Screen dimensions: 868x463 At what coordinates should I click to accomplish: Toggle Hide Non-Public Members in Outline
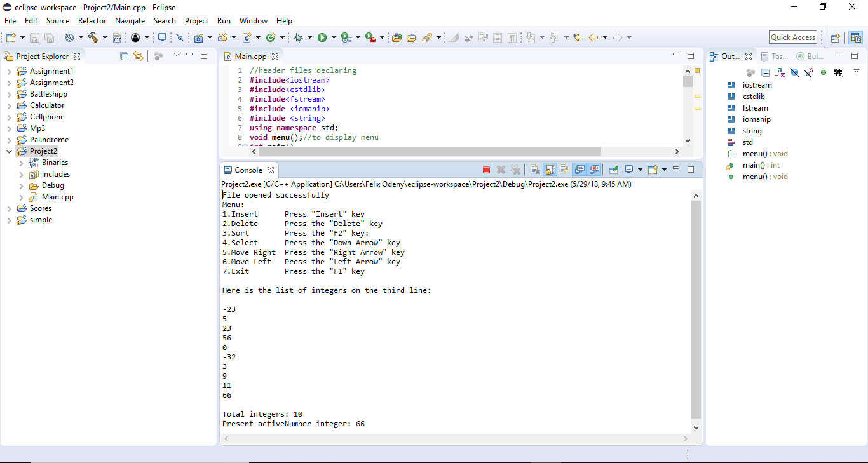tap(824, 72)
